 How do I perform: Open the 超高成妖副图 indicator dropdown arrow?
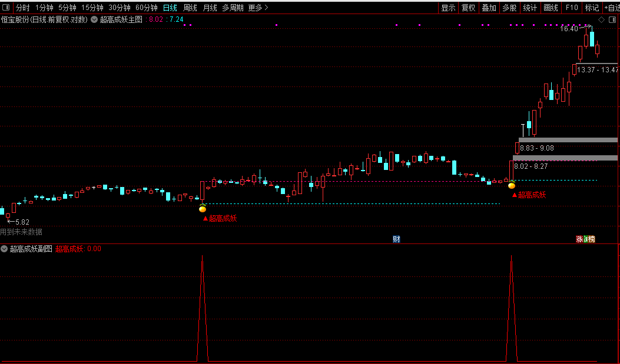tap(4, 249)
